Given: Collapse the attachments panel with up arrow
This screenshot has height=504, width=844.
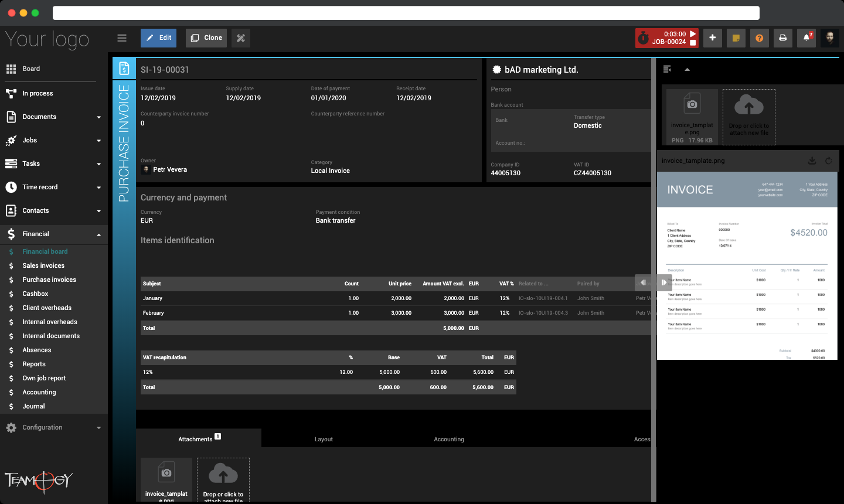Looking at the screenshot, I should click(687, 69).
